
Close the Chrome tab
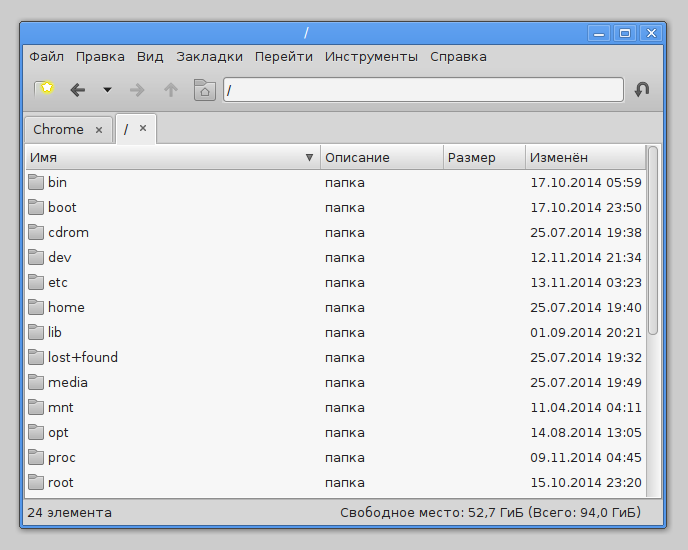[x=99, y=130]
